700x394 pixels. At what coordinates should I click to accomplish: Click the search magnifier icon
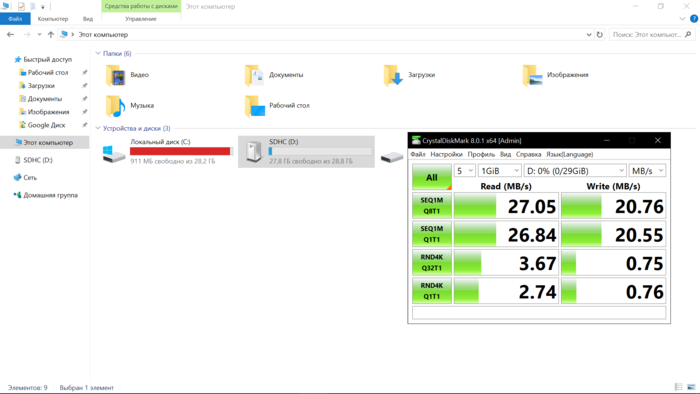point(688,34)
